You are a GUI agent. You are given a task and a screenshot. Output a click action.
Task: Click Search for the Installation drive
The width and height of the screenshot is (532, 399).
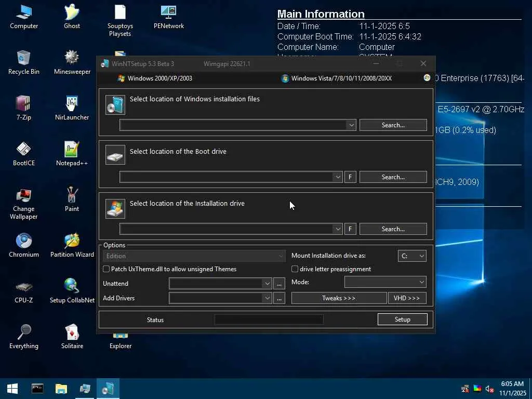(393, 229)
